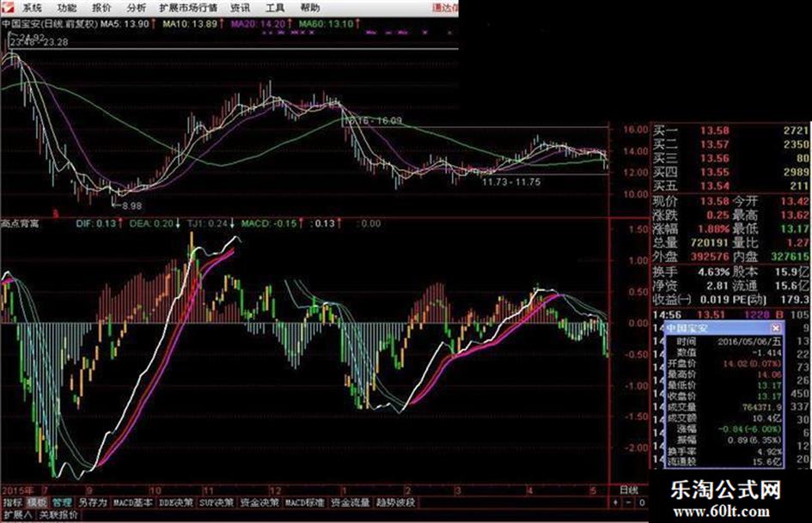Click the 买五 price 13.54 row
The image size is (812, 523).
coord(730,185)
